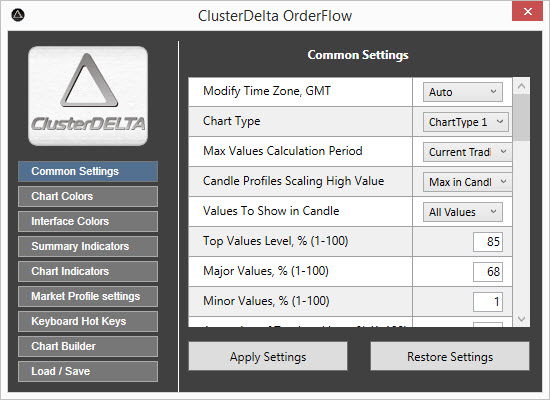Click the Top Values Level field showing 85
The height and width of the screenshot is (400, 550).
click(x=488, y=242)
